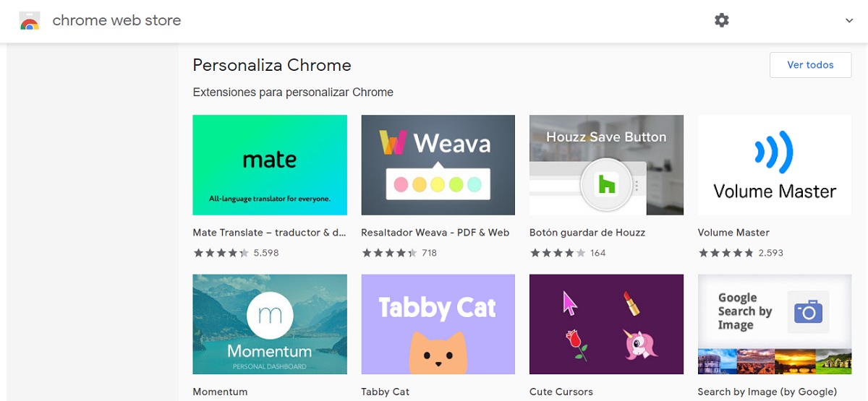Image resolution: width=868 pixels, height=401 pixels.
Task: Click the Momentum circular 'm' logo
Action: coord(270,314)
